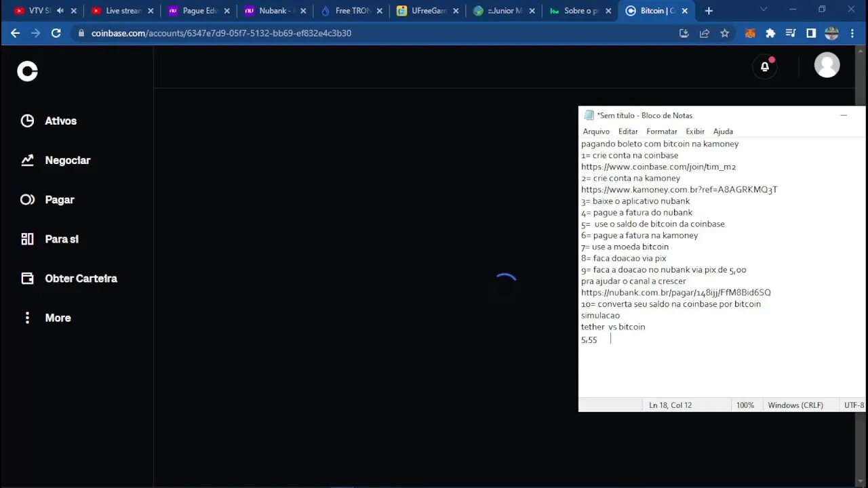Screen dimensions: 868x488
Task: Install app icon in address bar
Action: point(684,33)
